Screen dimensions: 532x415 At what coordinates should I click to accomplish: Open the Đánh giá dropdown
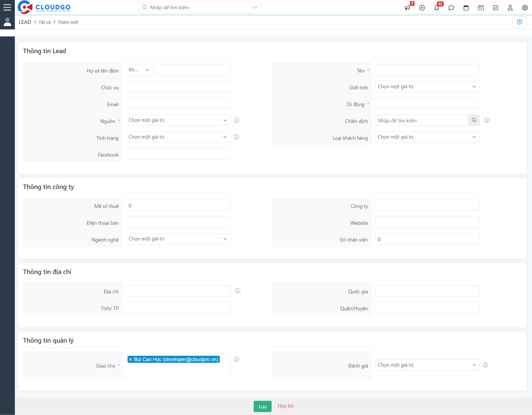[x=427, y=365]
